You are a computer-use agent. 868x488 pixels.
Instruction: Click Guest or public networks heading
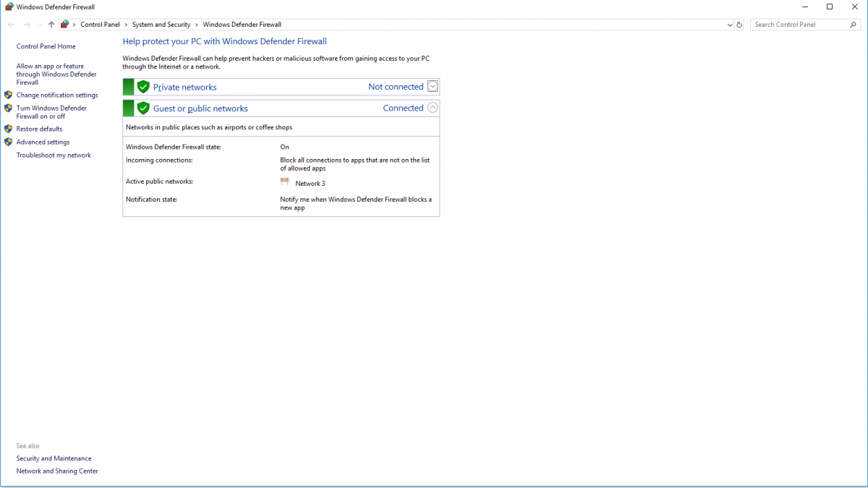pyautogui.click(x=200, y=109)
